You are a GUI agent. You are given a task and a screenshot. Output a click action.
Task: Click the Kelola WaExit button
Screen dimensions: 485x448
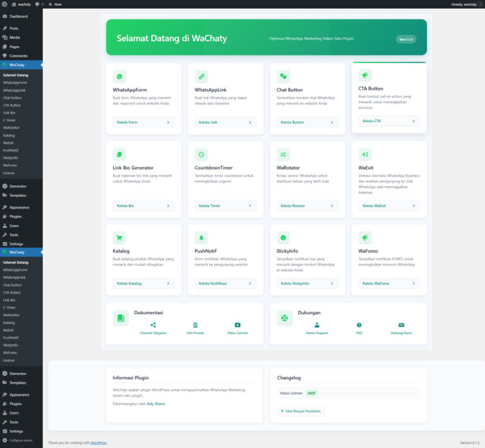389,206
